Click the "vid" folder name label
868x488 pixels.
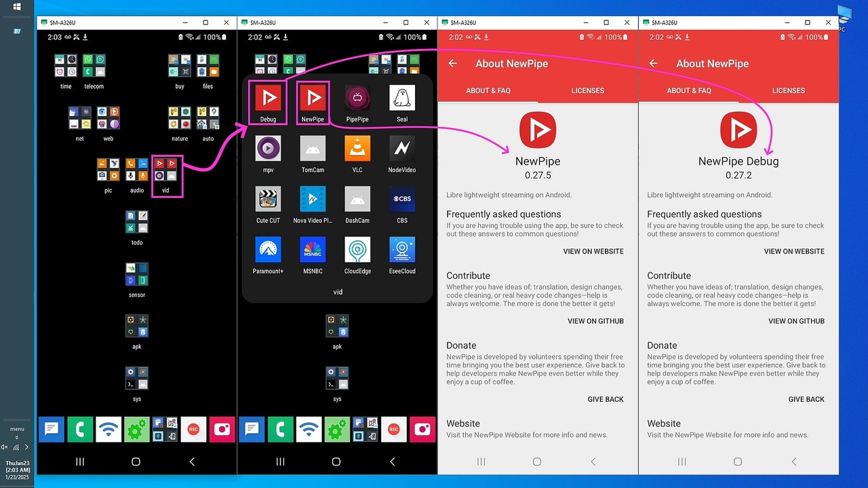tap(338, 292)
